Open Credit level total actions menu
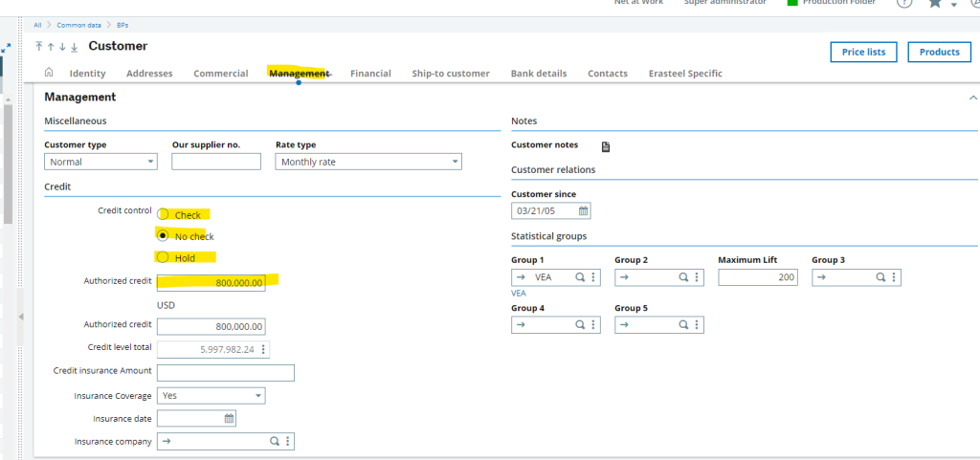980x460 pixels. tap(263, 349)
